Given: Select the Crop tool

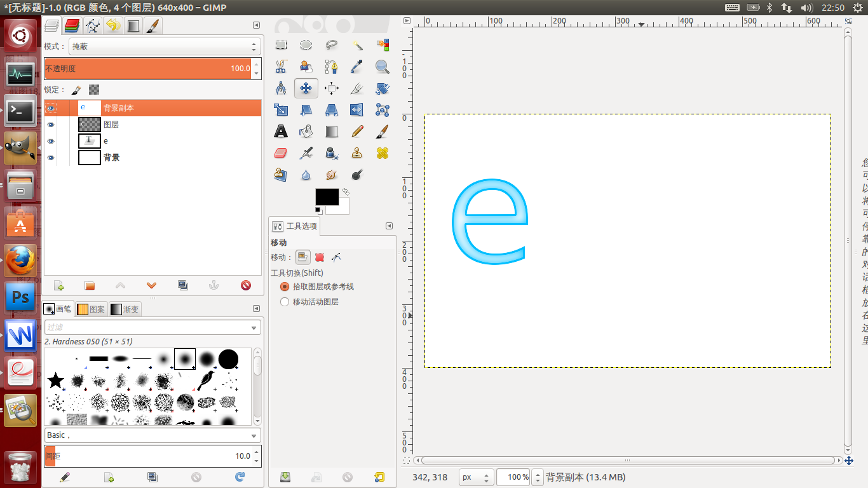Looking at the screenshot, I should tap(357, 88).
